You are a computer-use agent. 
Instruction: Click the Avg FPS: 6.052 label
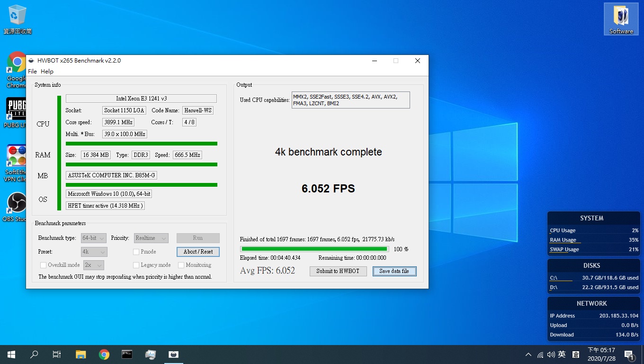click(x=268, y=271)
